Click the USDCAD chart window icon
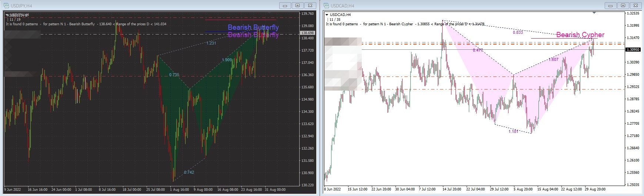The width and height of the screenshot is (644, 196). click(x=326, y=6)
